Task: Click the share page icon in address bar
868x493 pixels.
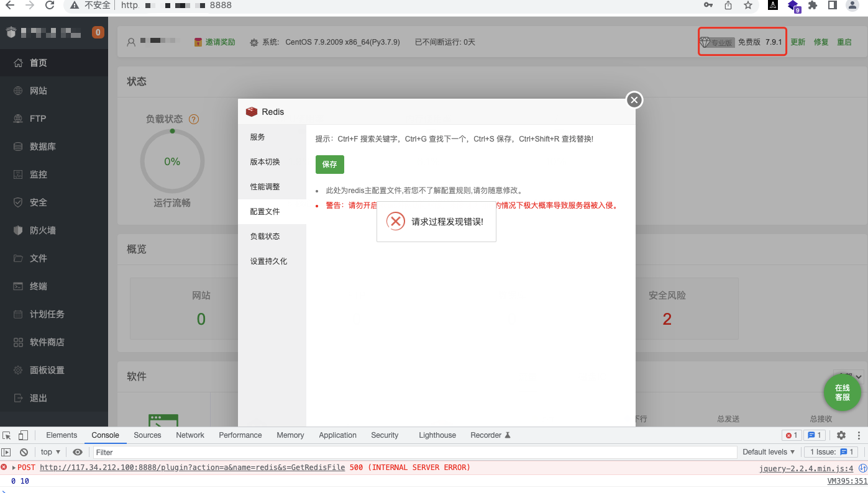Action: point(728,5)
